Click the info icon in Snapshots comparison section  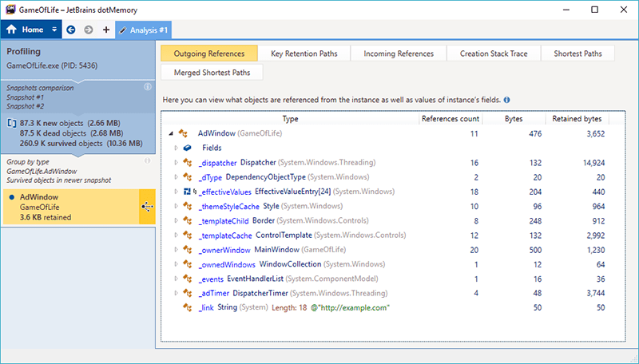click(x=148, y=87)
